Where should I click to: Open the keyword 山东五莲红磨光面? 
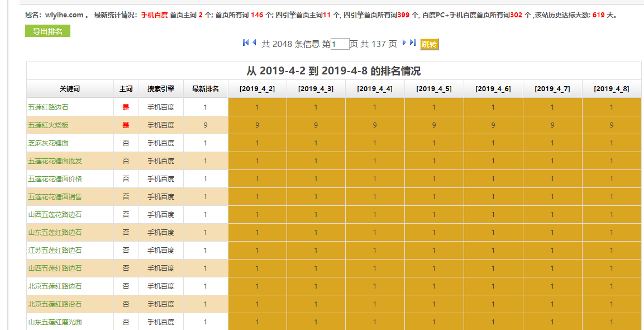(56, 322)
